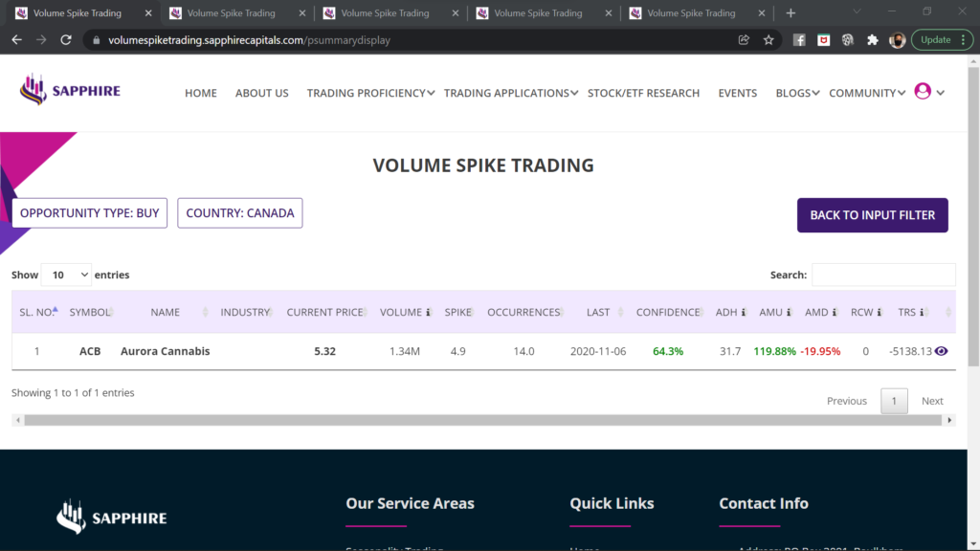Bookmark this page with star icon

click(768, 40)
